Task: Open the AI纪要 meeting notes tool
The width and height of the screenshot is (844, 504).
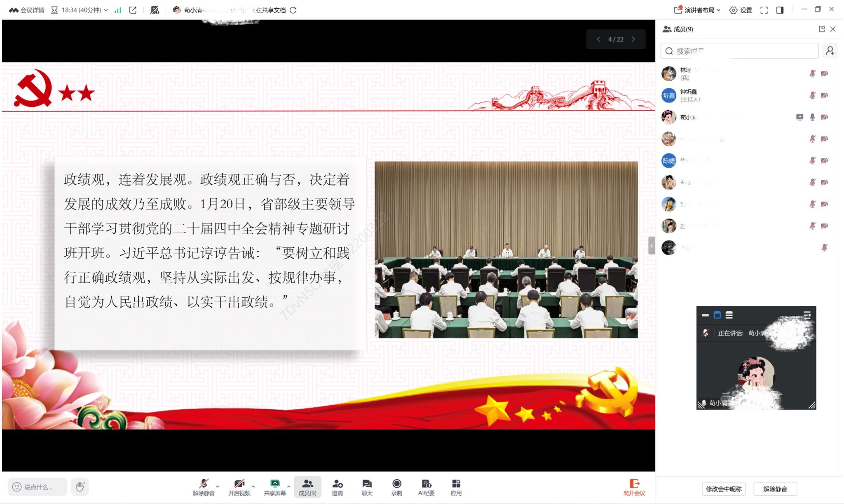Action: (x=426, y=484)
